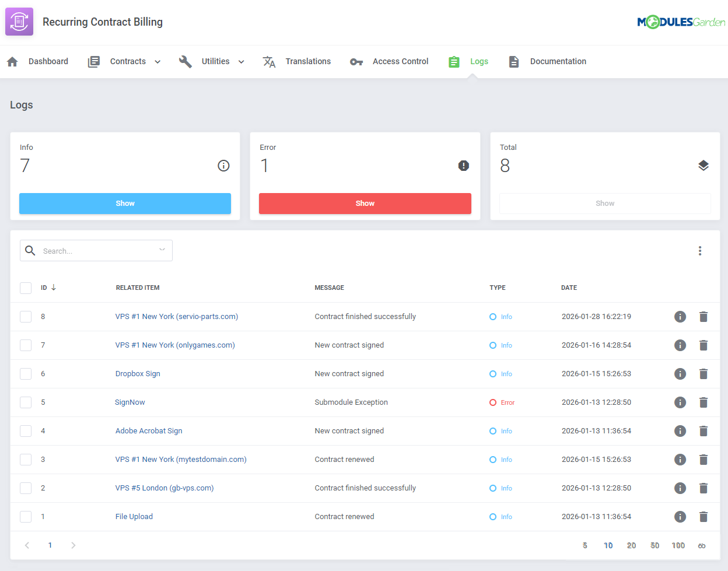Delete log entry 5 using its trash icon

703,402
